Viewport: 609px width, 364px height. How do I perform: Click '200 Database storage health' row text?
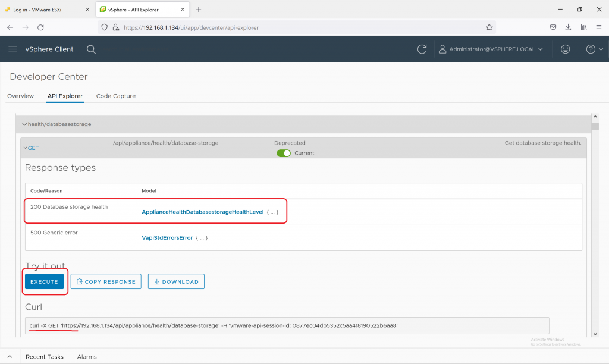(x=69, y=206)
